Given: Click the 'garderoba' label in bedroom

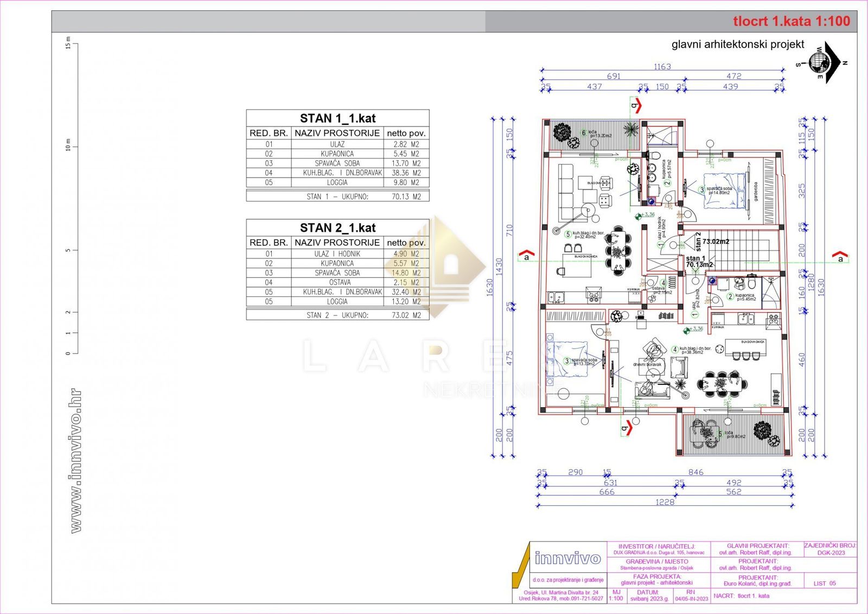Looking at the screenshot, I should (755, 192).
